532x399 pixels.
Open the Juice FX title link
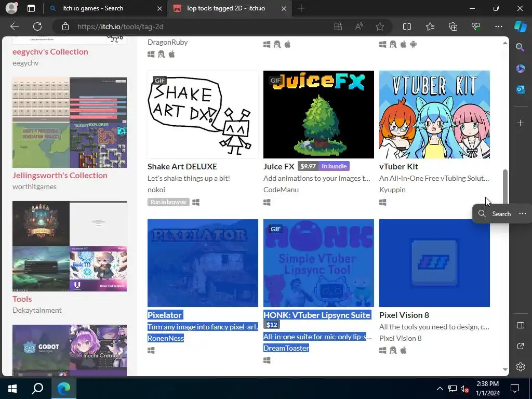pos(279,166)
